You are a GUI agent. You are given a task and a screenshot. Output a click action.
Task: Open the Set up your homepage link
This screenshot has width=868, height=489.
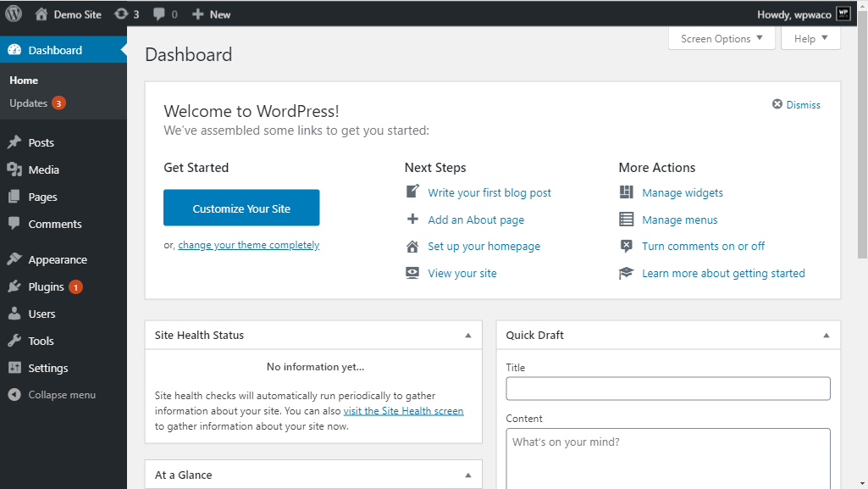point(484,247)
